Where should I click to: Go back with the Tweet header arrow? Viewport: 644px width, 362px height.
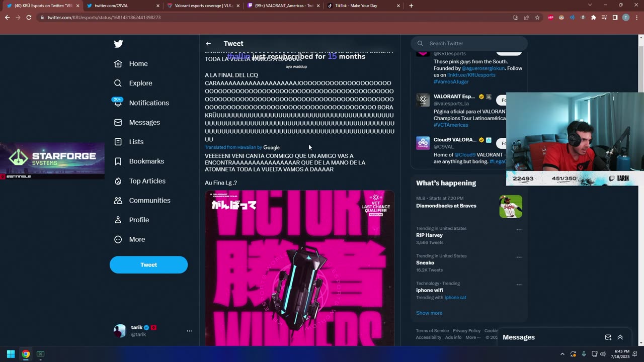pyautogui.click(x=208, y=44)
